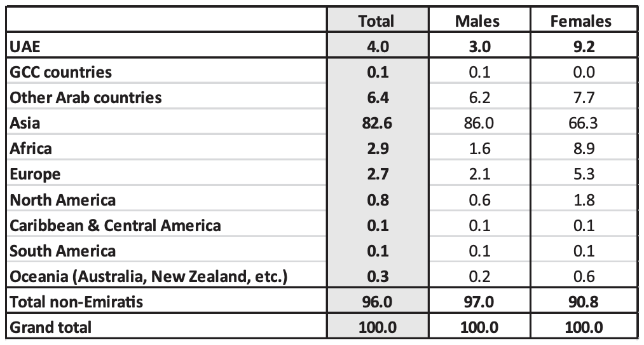Select the GCC countries row label
Viewport: 644px width, 345px height.
click(60, 72)
